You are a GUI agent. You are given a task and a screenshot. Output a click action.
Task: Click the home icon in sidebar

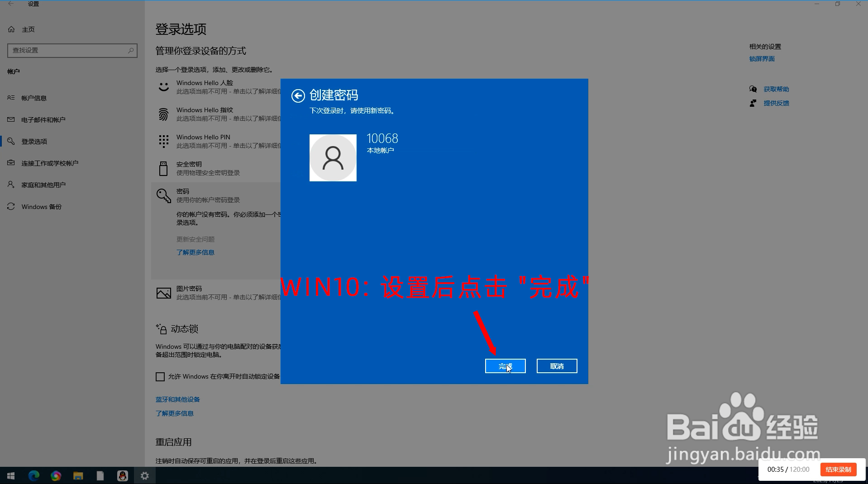(x=11, y=29)
